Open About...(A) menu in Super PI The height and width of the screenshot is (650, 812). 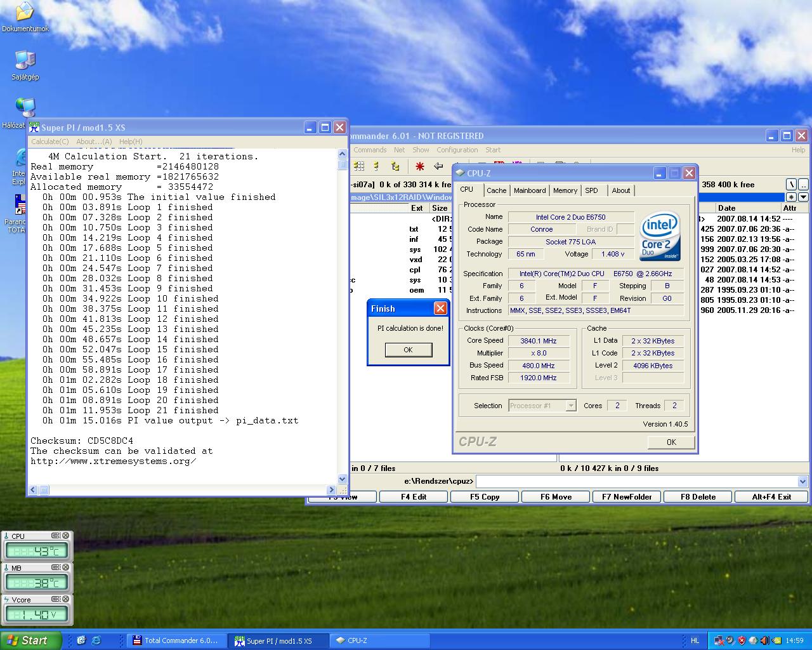pyautogui.click(x=94, y=142)
